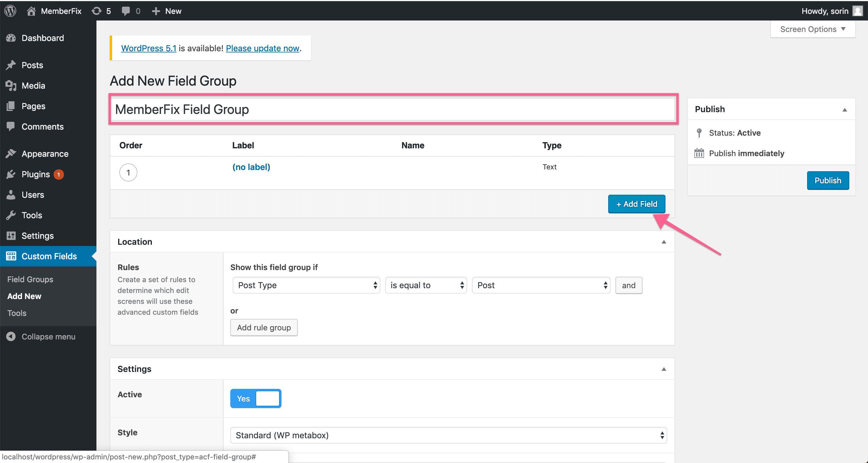The image size is (868, 463).
Task: Click the Plugins update count badge
Action: pyautogui.click(x=59, y=175)
